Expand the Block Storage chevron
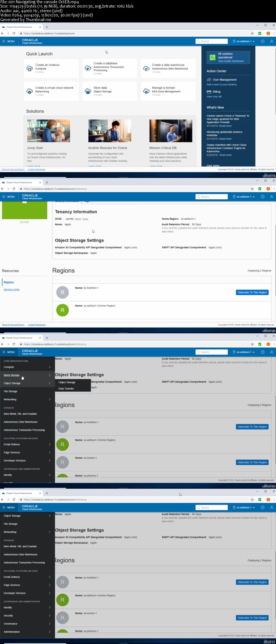The image size is (276, 644). [x=50, y=375]
